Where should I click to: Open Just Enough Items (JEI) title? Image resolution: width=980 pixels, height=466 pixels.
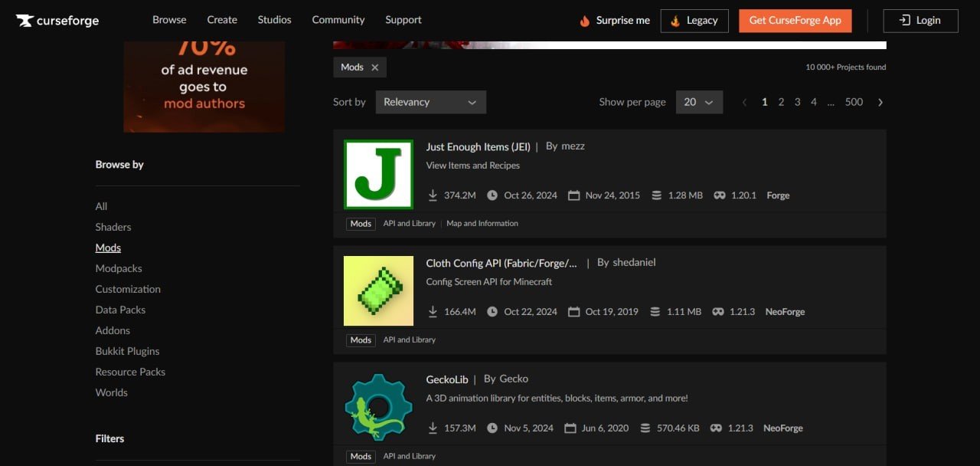click(478, 146)
